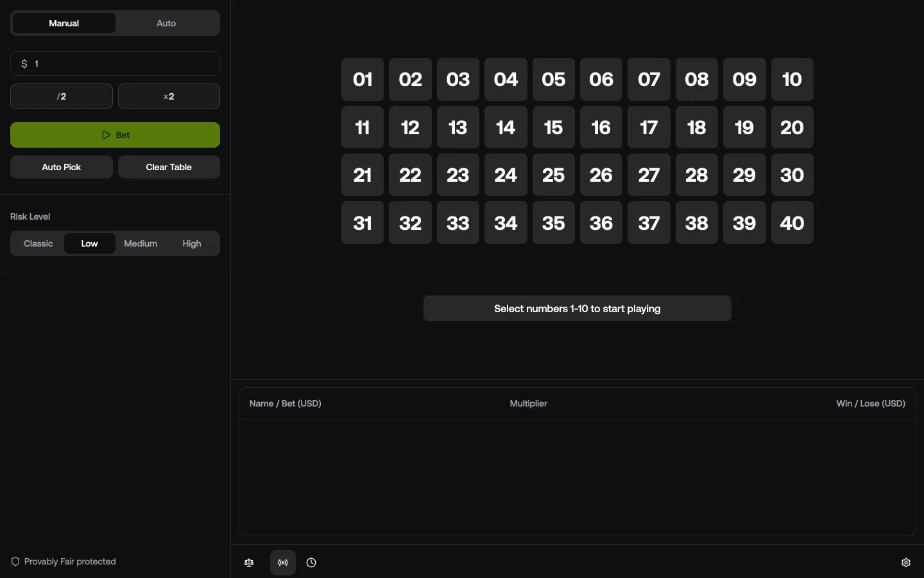Double the bet with ×2 button
This screenshot has width=924, height=578.
pyautogui.click(x=169, y=96)
